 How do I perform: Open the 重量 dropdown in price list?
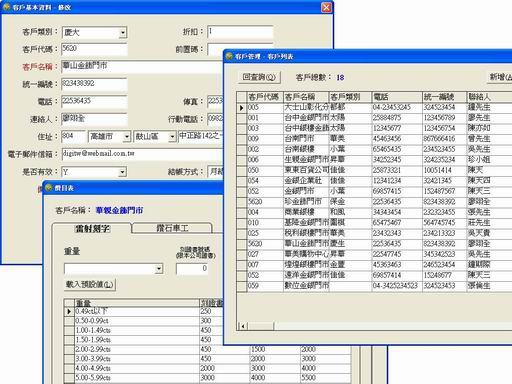tap(159, 269)
